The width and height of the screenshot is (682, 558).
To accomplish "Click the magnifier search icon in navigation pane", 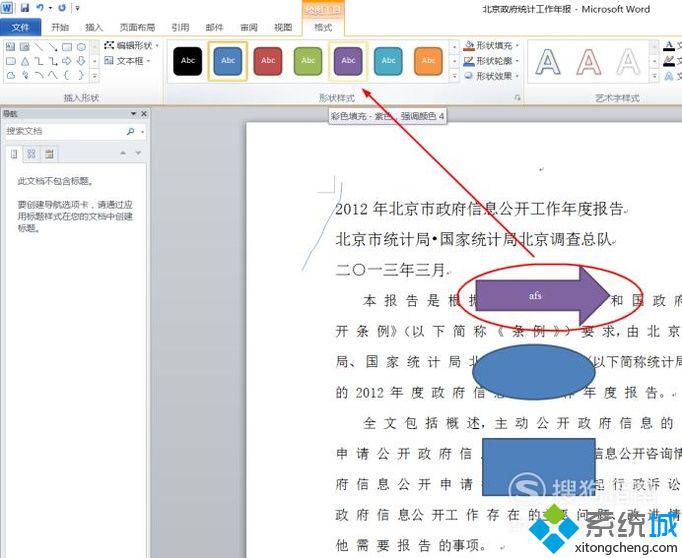I will 130,131.
